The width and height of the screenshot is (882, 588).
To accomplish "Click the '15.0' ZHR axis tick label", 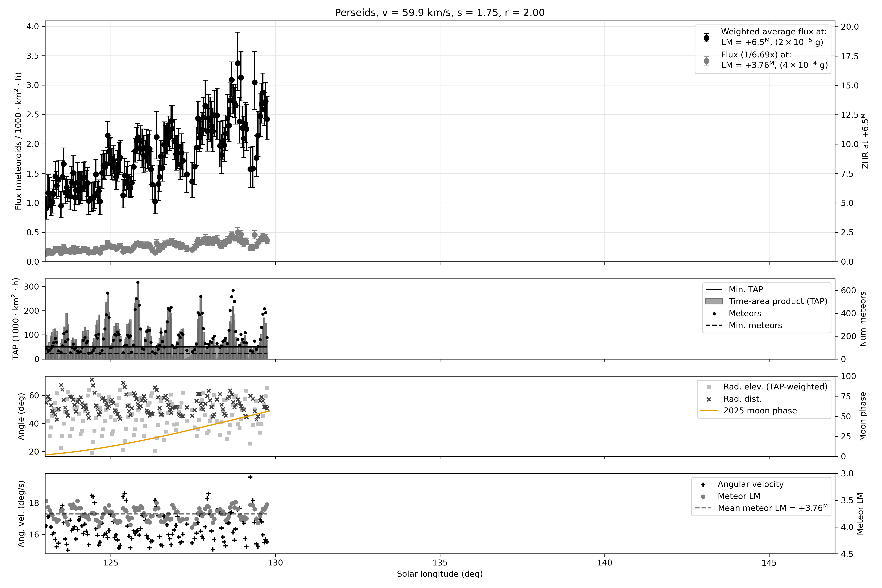I will [x=850, y=85].
